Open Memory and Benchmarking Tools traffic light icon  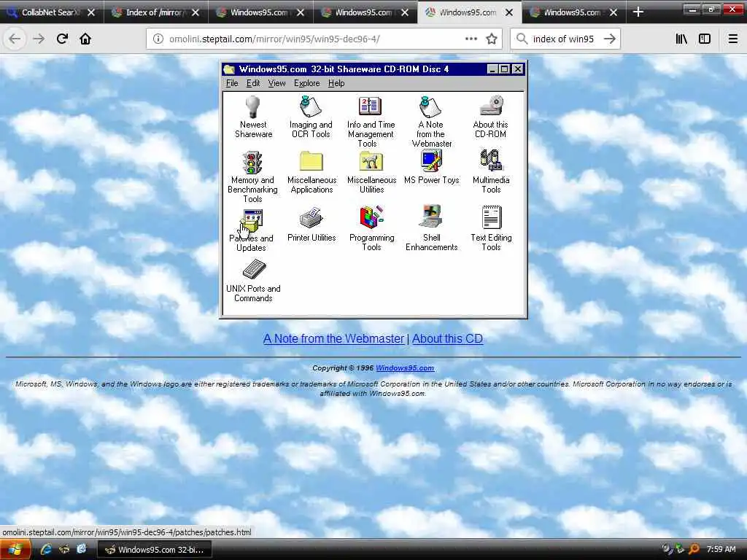click(252, 163)
